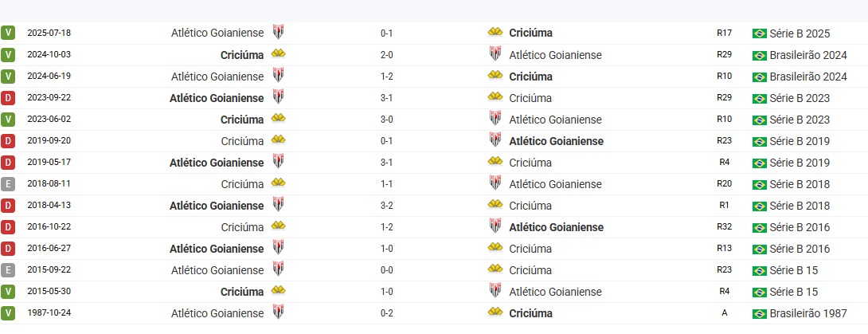Click the gray E badge for 2018-08-11
The width and height of the screenshot is (868, 334).
pyautogui.click(x=8, y=184)
